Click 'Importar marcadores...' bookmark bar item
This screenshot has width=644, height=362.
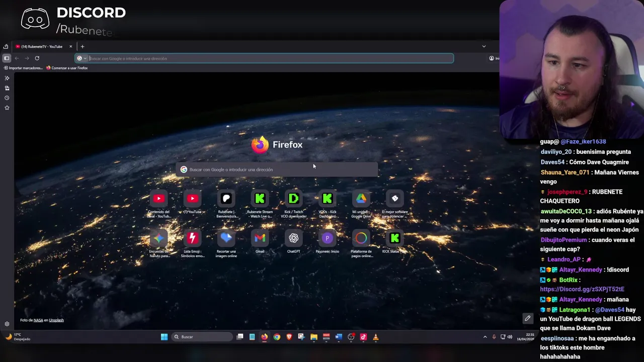(23, 68)
